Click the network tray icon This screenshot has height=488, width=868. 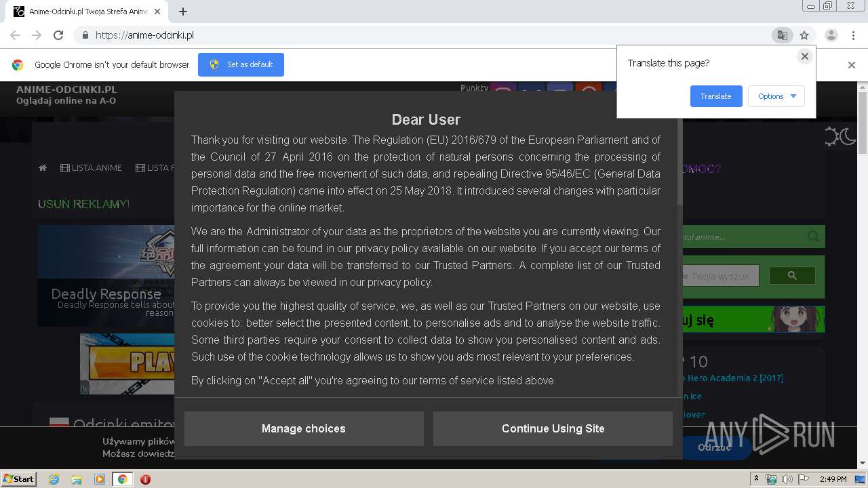tap(771, 479)
